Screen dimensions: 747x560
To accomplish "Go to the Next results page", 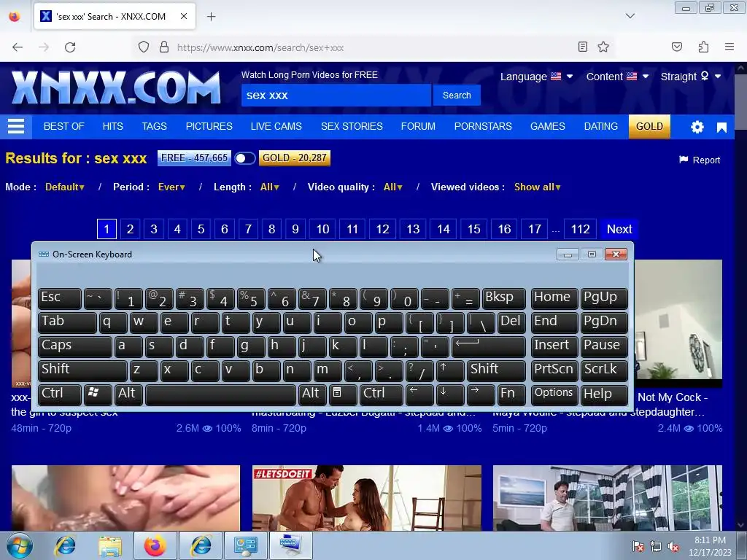I will [x=619, y=229].
